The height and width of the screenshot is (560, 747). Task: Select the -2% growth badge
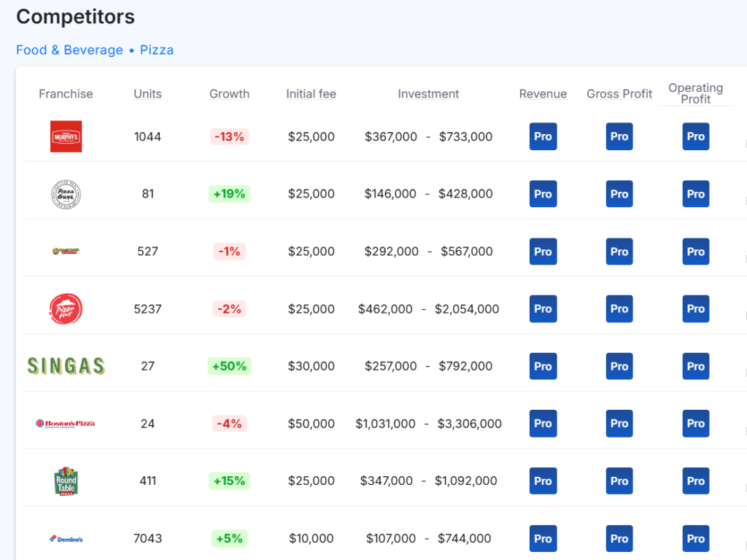[x=229, y=309]
